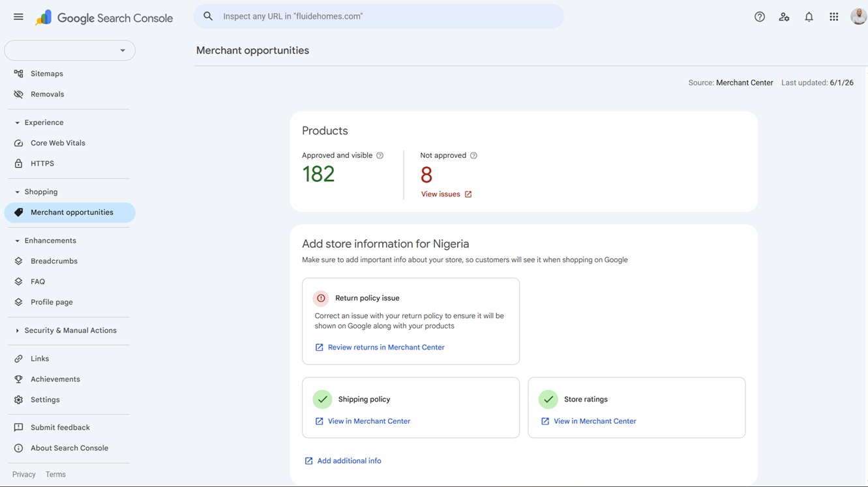Open the Terms link
This screenshot has width=868, height=487.
[55, 475]
